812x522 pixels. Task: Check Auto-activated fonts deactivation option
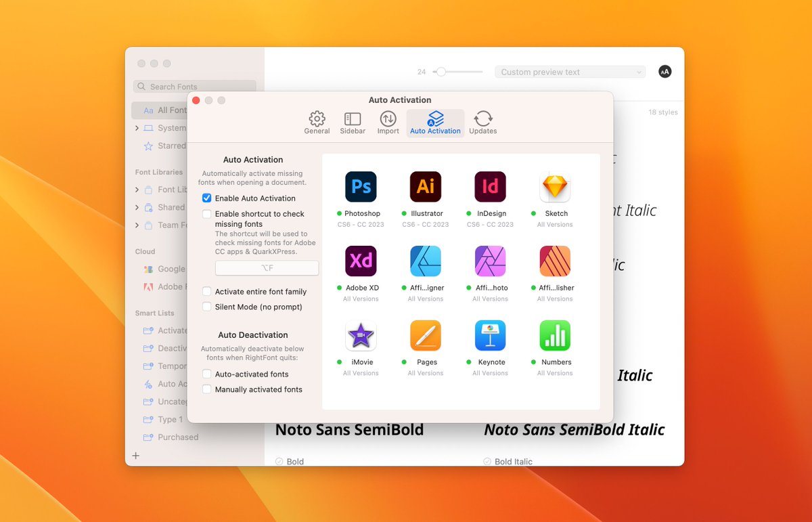click(207, 374)
